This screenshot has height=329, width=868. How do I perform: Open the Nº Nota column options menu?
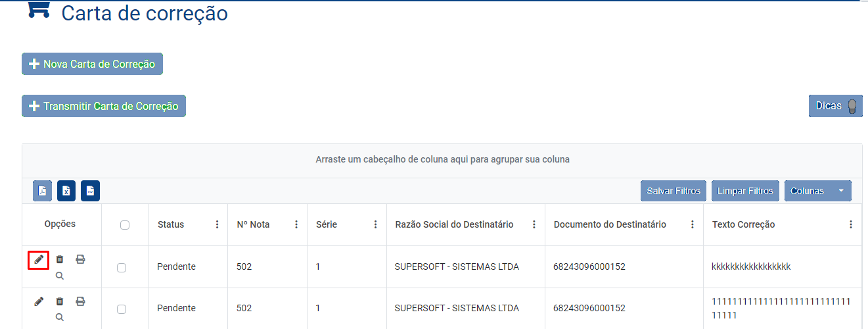(x=296, y=225)
